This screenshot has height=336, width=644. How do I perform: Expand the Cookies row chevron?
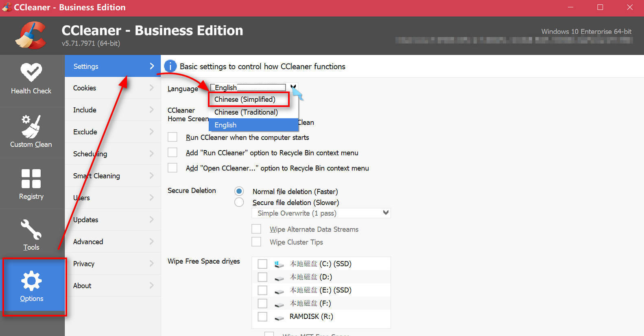pyautogui.click(x=151, y=88)
